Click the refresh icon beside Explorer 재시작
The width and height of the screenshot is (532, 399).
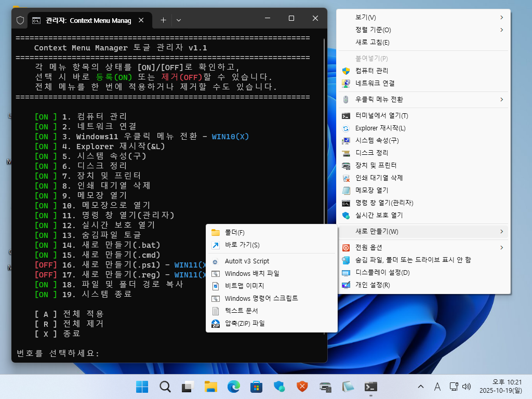click(345, 129)
